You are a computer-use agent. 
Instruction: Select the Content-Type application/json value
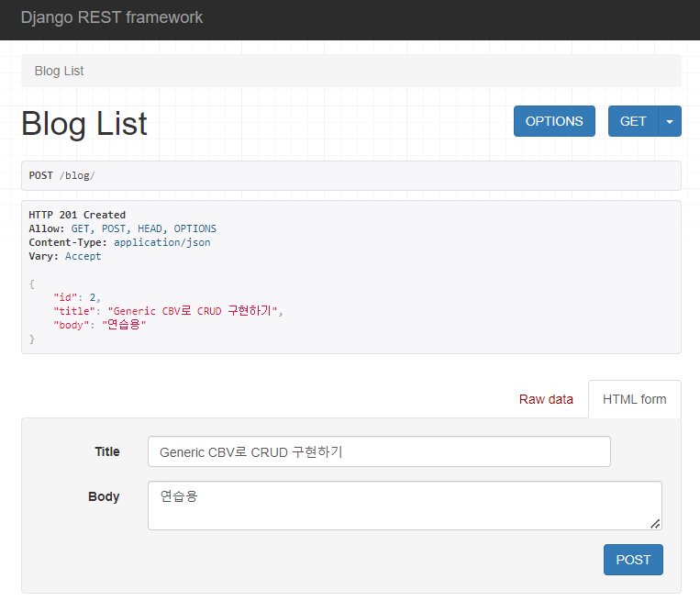point(162,242)
